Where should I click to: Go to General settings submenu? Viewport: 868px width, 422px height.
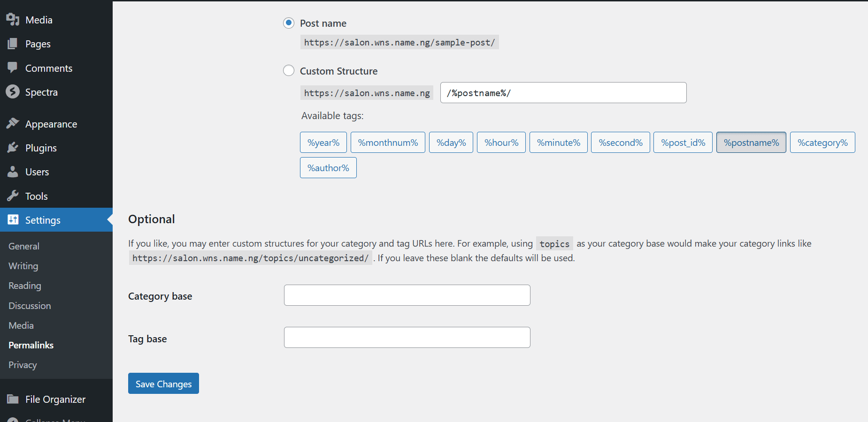tap(24, 246)
